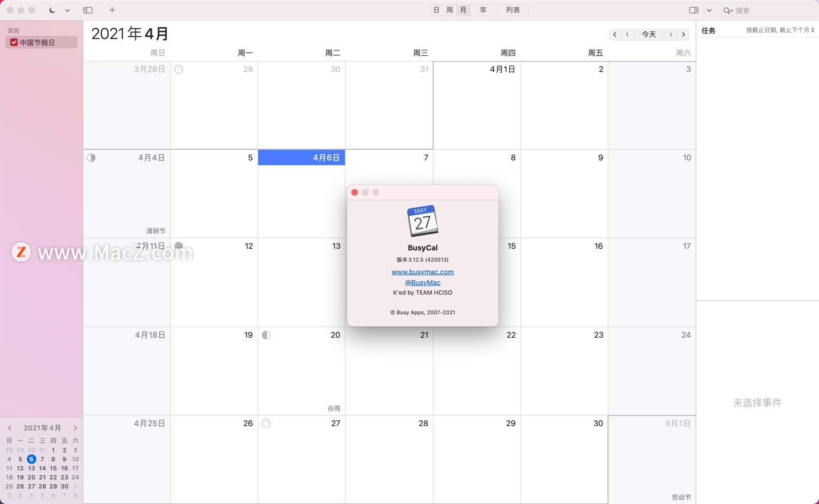Viewport: 819px width, 504px height.
Task: Select the 4月18日 day cell
Action: click(127, 371)
